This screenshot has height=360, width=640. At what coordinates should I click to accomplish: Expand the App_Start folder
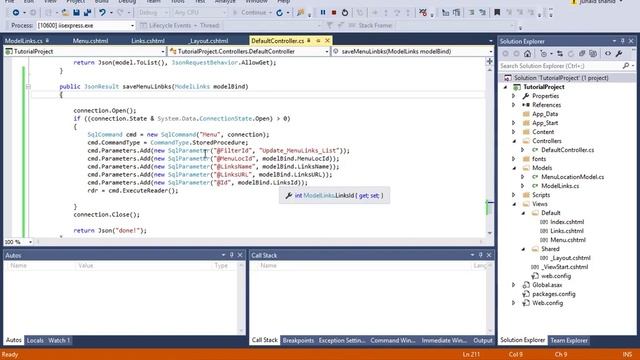514,123
